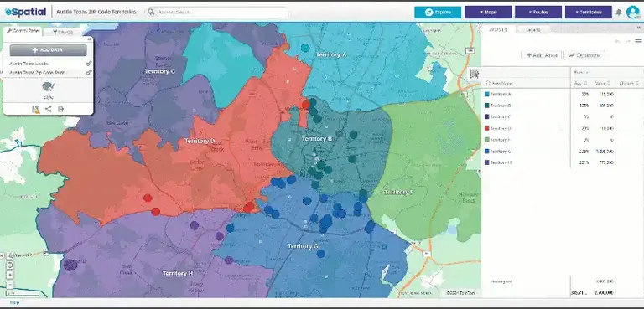The image size is (644, 309).
Task: Click Territory D red color swatch
Action: pyautogui.click(x=486, y=128)
